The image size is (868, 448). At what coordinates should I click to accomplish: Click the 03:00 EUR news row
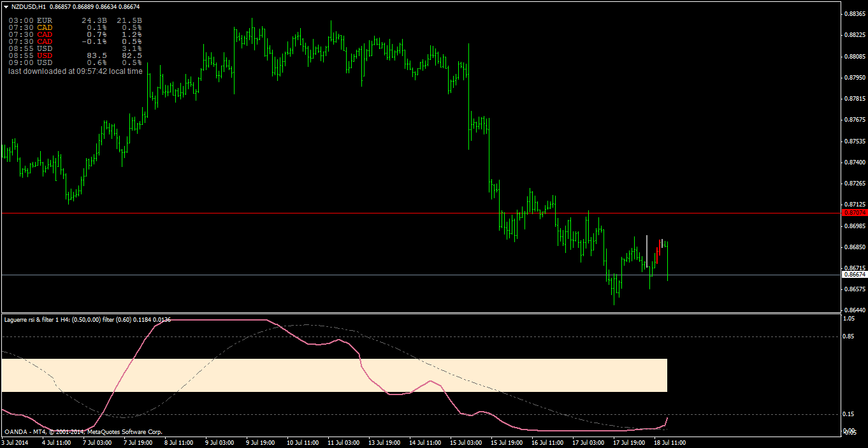(x=75, y=20)
